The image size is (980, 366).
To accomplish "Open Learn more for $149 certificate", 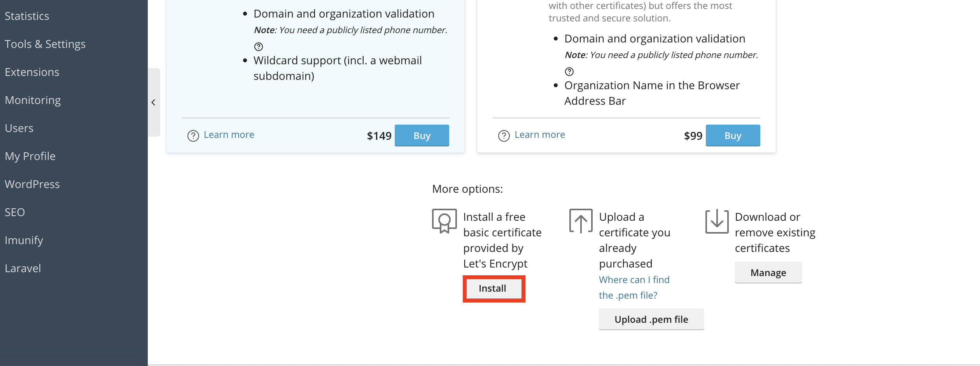I will point(229,135).
